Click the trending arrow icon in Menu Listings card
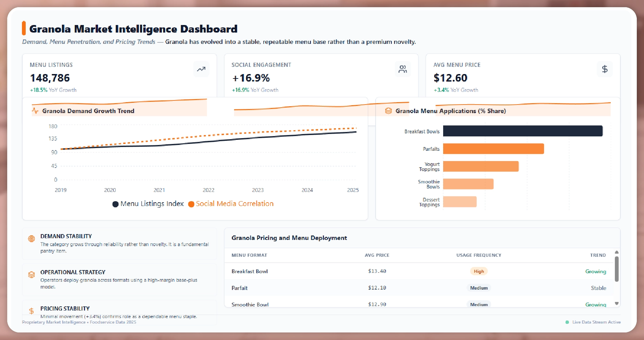Screen dimensions: 644x340 201,69
